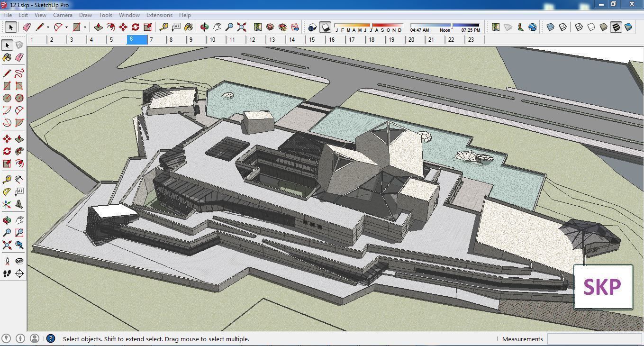Choose the Walk footprints tool

point(7,273)
